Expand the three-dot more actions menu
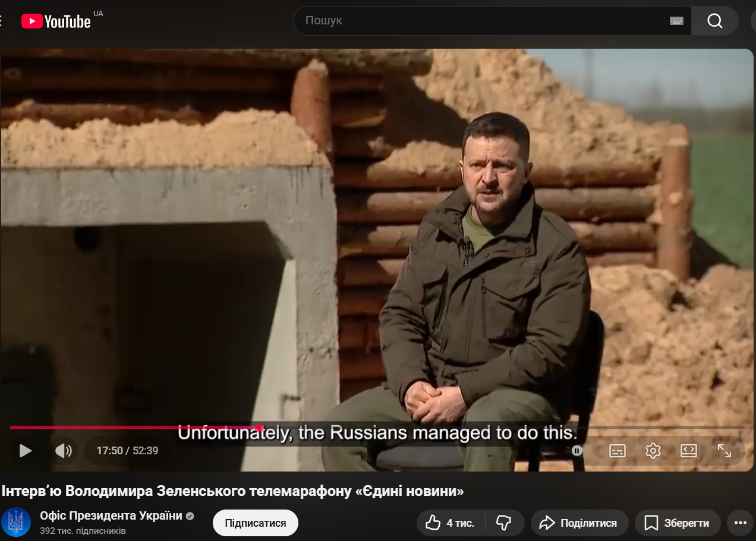The image size is (756, 541). tap(740, 523)
